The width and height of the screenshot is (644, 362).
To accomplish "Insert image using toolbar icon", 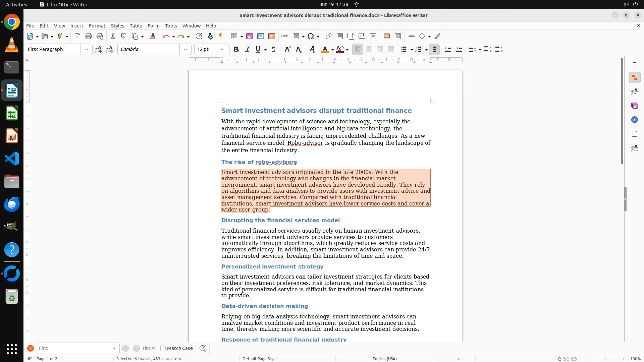I will [250, 36].
